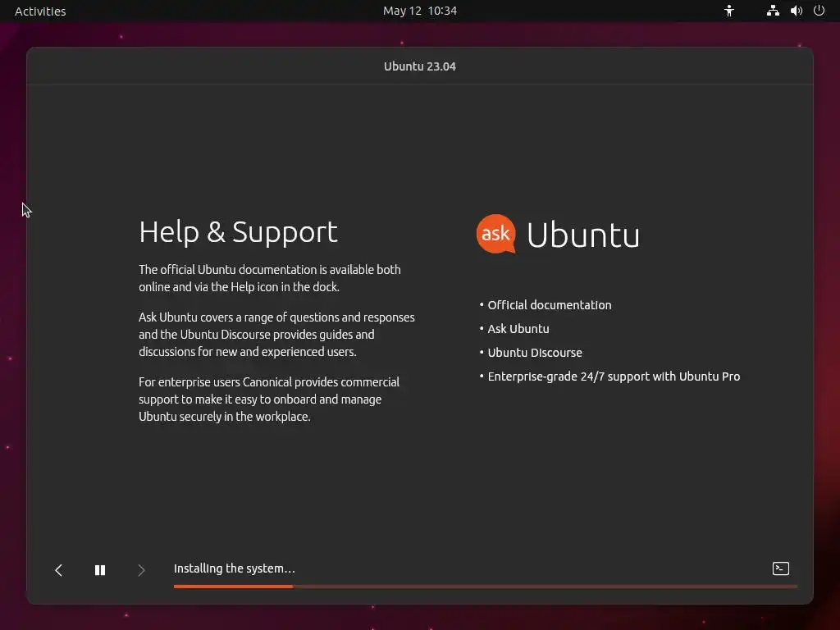Image resolution: width=840 pixels, height=630 pixels.
Task: Click the Ask Ubuntu bullet item
Action: (514, 329)
